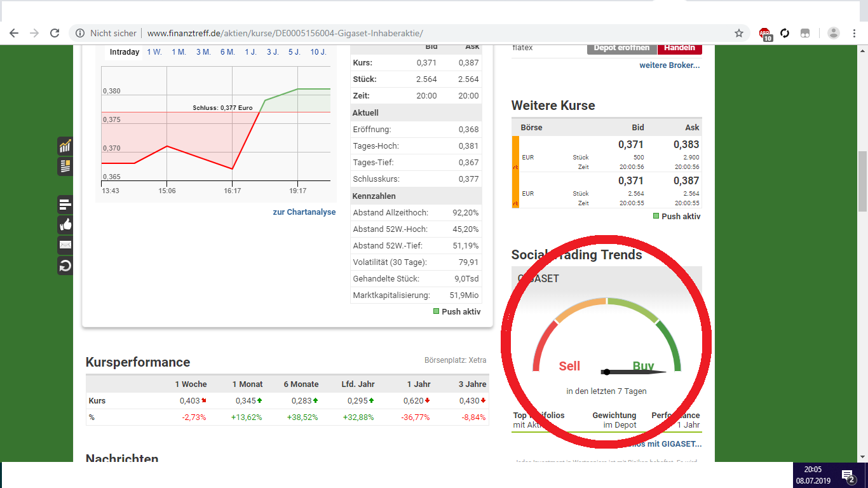Screen dimensions: 868x488
Task: Open 'weitere Broker...' link
Action: coord(670,65)
